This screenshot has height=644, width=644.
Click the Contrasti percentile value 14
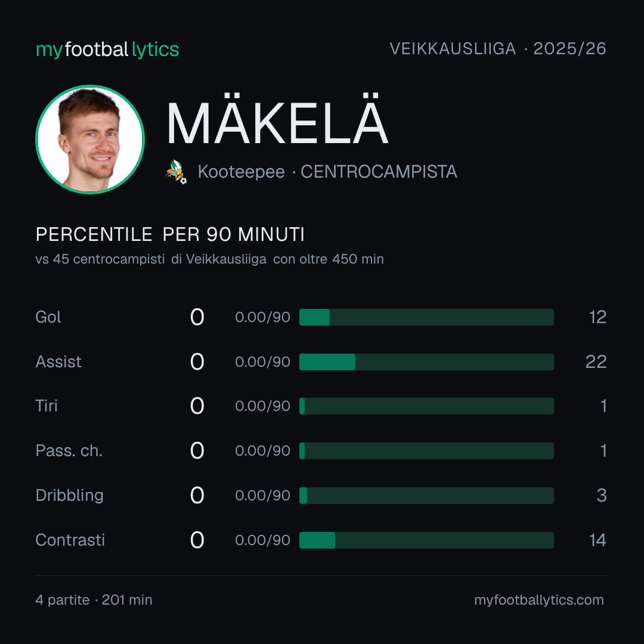tap(597, 540)
